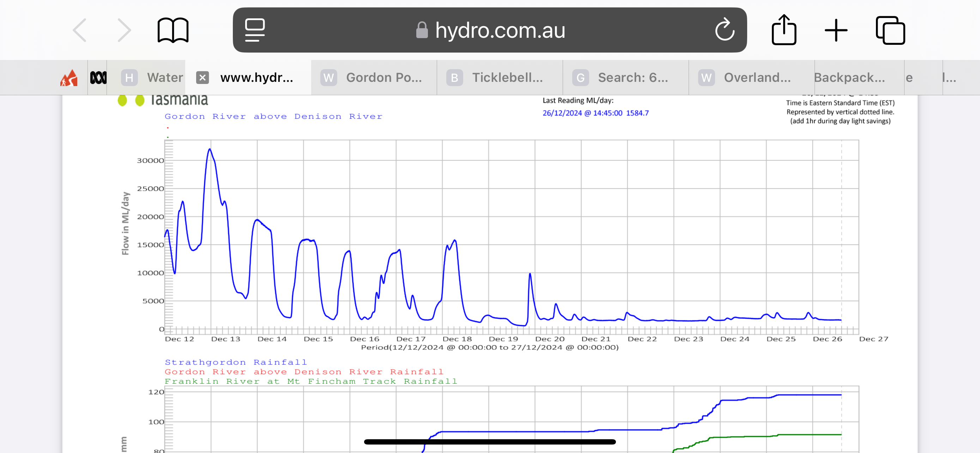980x453 pixels.
Task: Tap the padlock security icon
Action: point(422,30)
